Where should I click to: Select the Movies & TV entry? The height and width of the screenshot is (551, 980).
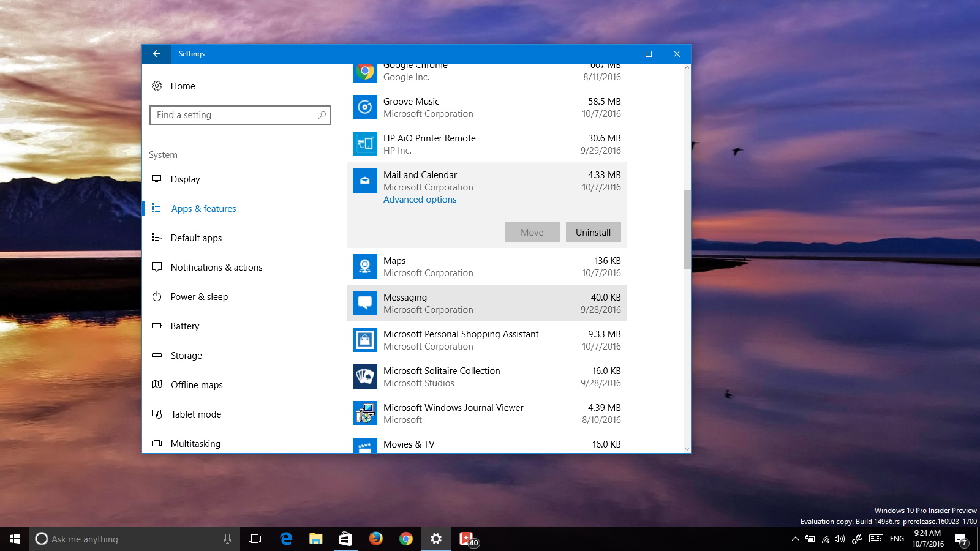click(x=487, y=443)
